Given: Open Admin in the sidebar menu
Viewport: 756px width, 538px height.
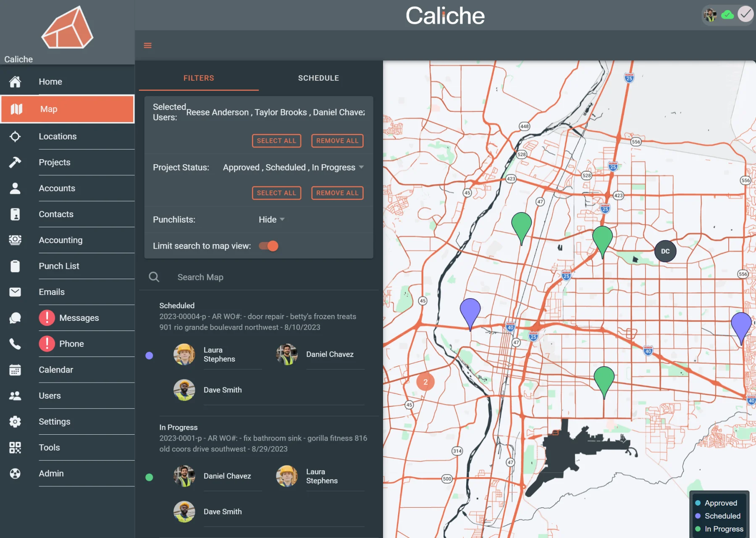Looking at the screenshot, I should pyautogui.click(x=68, y=473).
